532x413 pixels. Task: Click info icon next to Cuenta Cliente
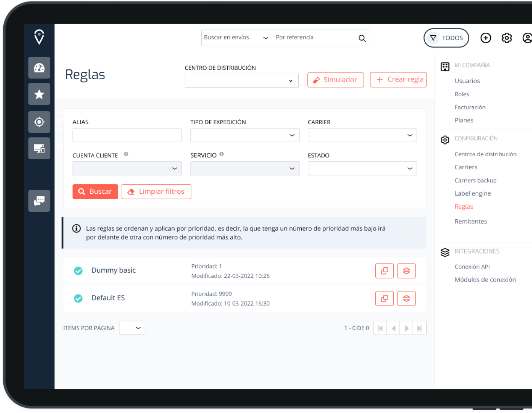point(126,154)
